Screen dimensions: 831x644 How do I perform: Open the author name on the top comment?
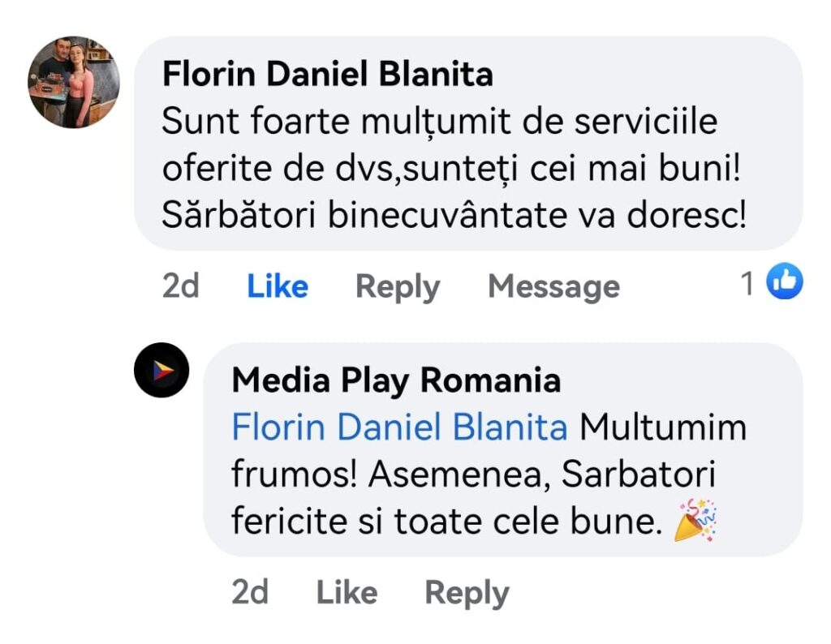coord(327,75)
